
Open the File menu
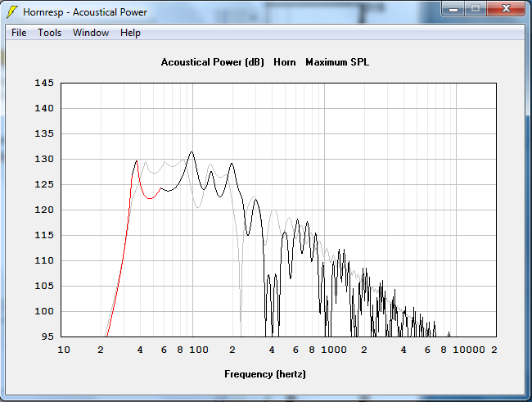pyautogui.click(x=19, y=33)
